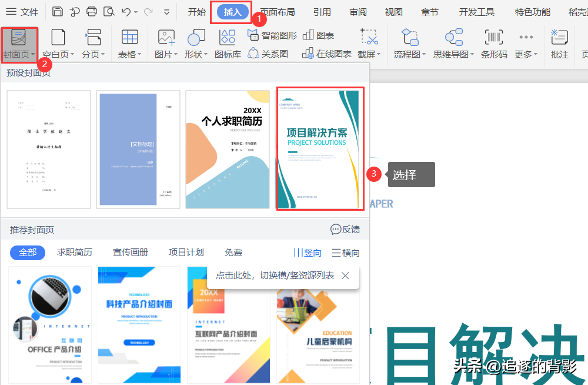The image size is (588, 385).
Task: Switch to the 引用 tab
Action: coord(322,12)
